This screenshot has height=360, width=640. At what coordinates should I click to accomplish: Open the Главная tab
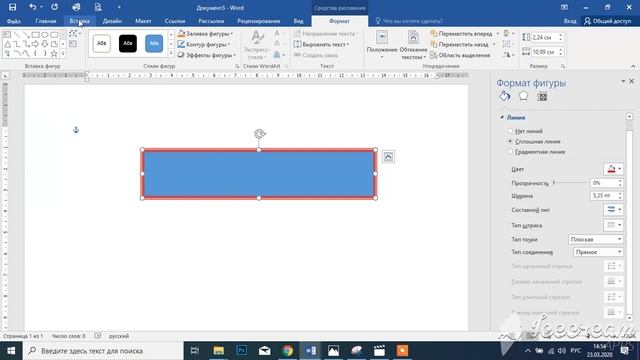click(46, 21)
